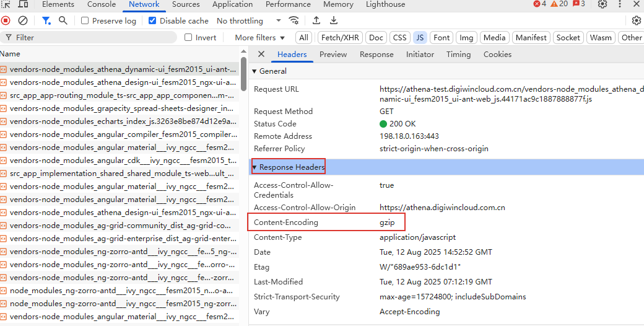Tick the Invert filter checkbox
The width and height of the screenshot is (644, 326).
point(188,38)
